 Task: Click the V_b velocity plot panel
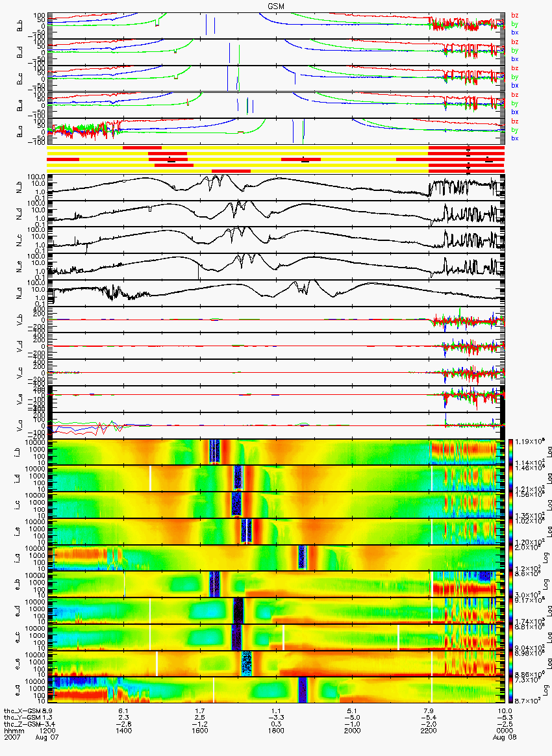(275, 319)
